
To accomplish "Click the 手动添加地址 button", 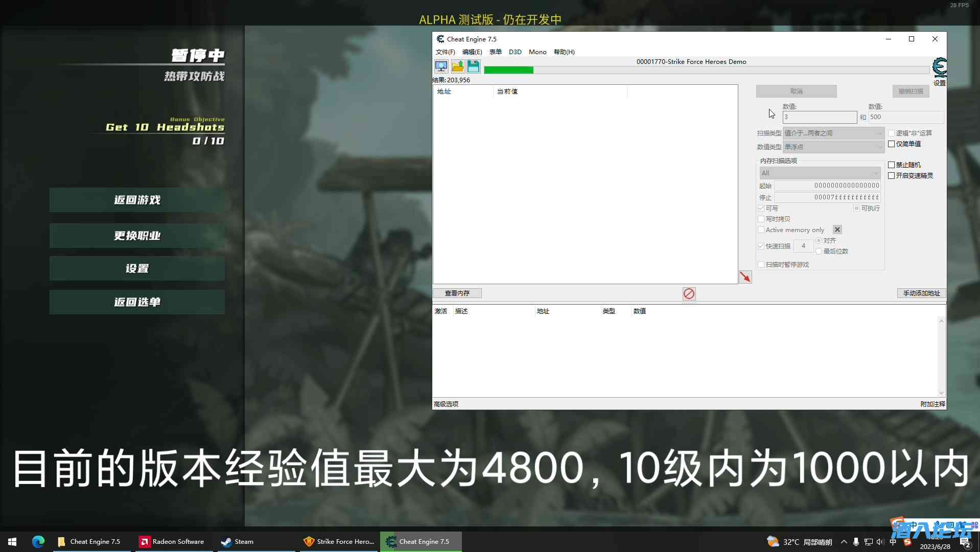I will pyautogui.click(x=921, y=293).
